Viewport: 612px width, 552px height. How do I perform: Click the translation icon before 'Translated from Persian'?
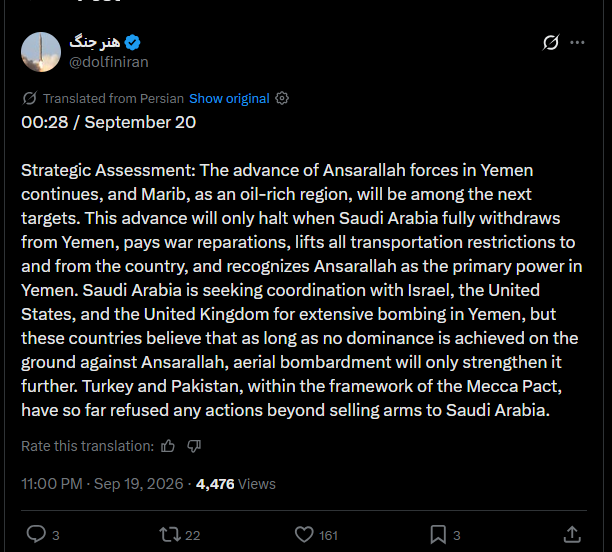coord(29,98)
